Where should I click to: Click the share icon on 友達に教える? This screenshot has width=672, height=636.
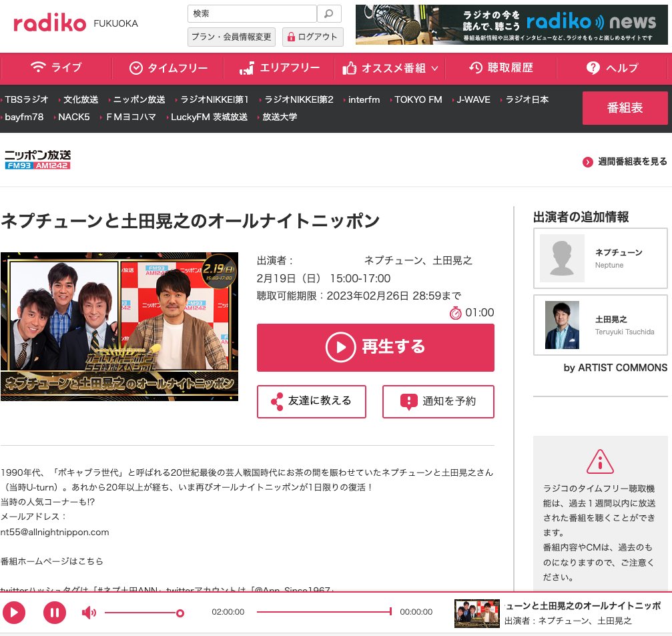pyautogui.click(x=277, y=402)
